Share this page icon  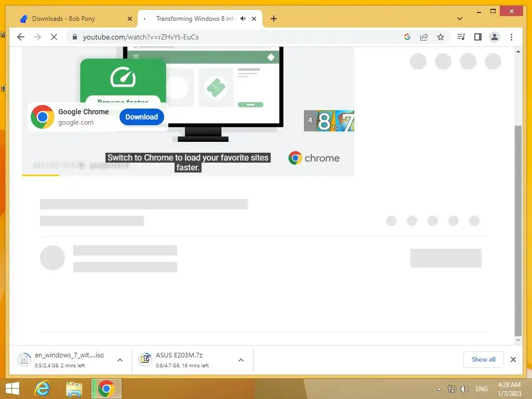pyautogui.click(x=424, y=37)
